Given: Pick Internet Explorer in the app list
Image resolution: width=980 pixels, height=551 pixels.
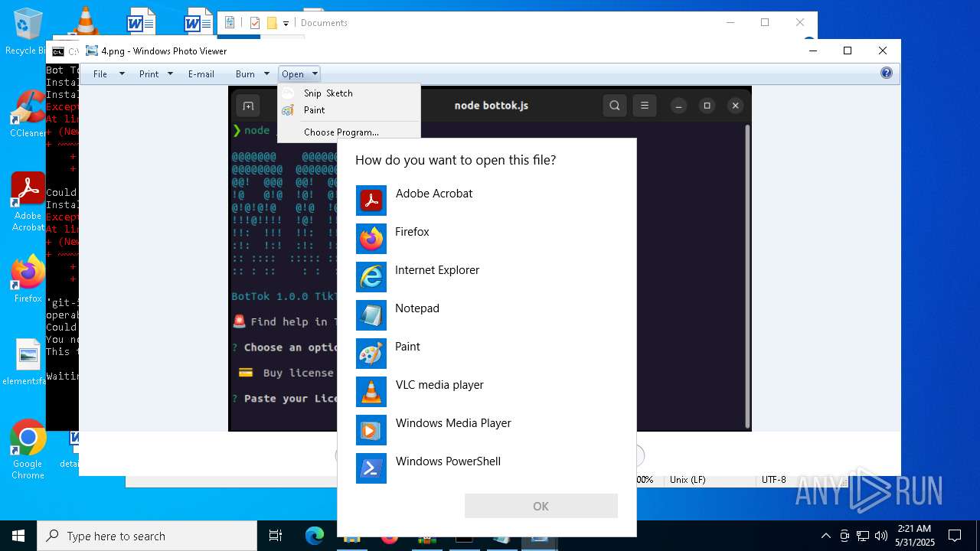Looking at the screenshot, I should [x=486, y=277].
